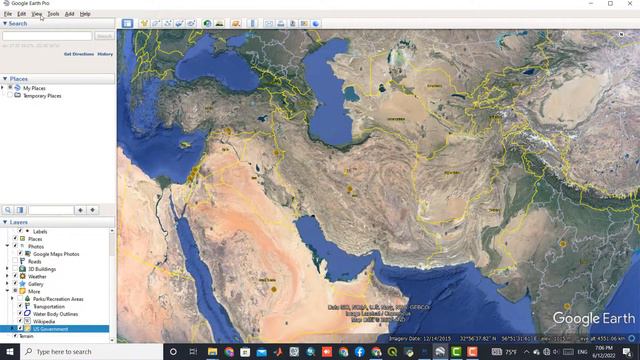The image size is (640, 360).
Task: Collapse the Search panel
Action: pos(5,23)
